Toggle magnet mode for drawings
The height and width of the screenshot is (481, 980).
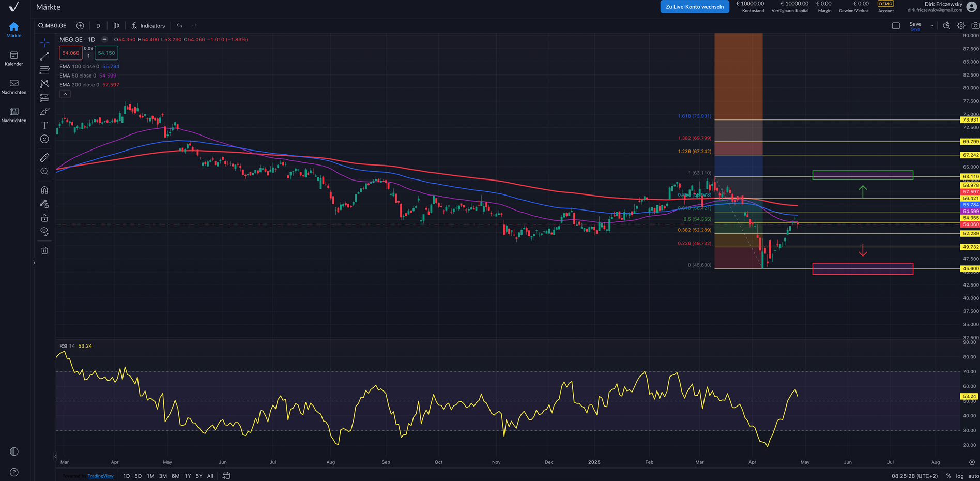coord(44,190)
